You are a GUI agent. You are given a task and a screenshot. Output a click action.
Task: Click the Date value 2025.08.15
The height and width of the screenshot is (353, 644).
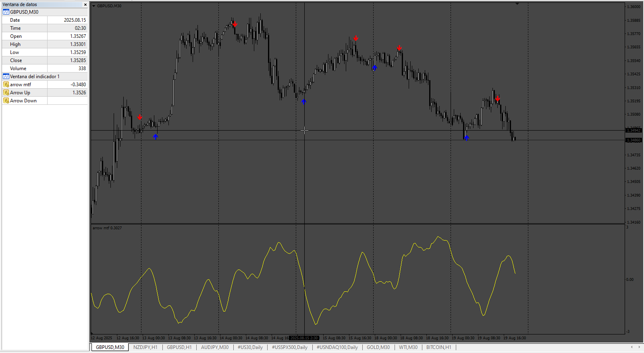click(x=75, y=20)
